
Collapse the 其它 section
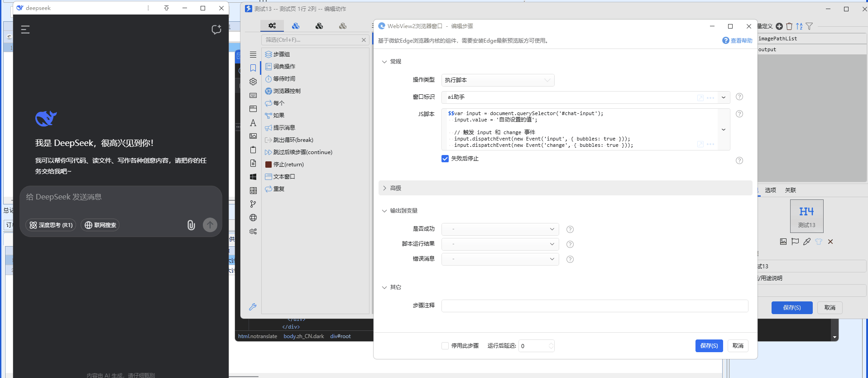[384, 287]
